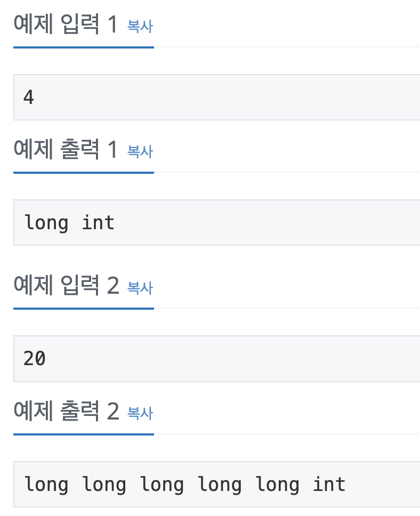Viewport: 420px width, 516px height.
Task: Click the first 'long' in output 2
Action: pyautogui.click(x=46, y=485)
